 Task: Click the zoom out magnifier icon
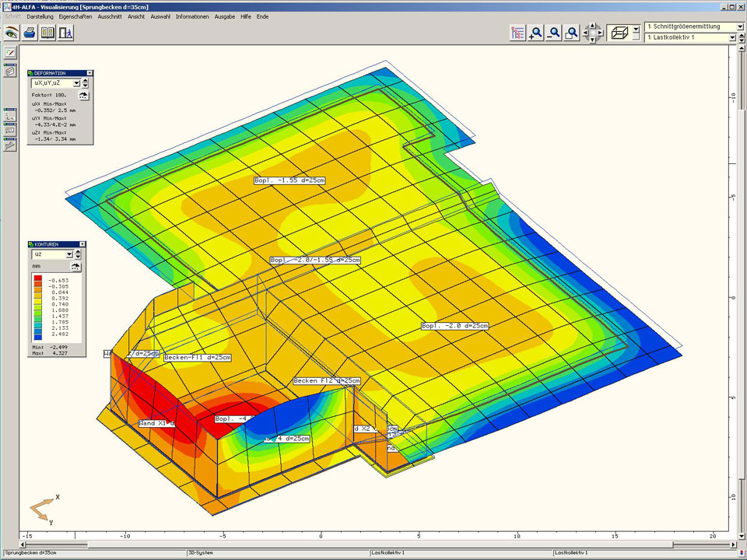[x=554, y=33]
